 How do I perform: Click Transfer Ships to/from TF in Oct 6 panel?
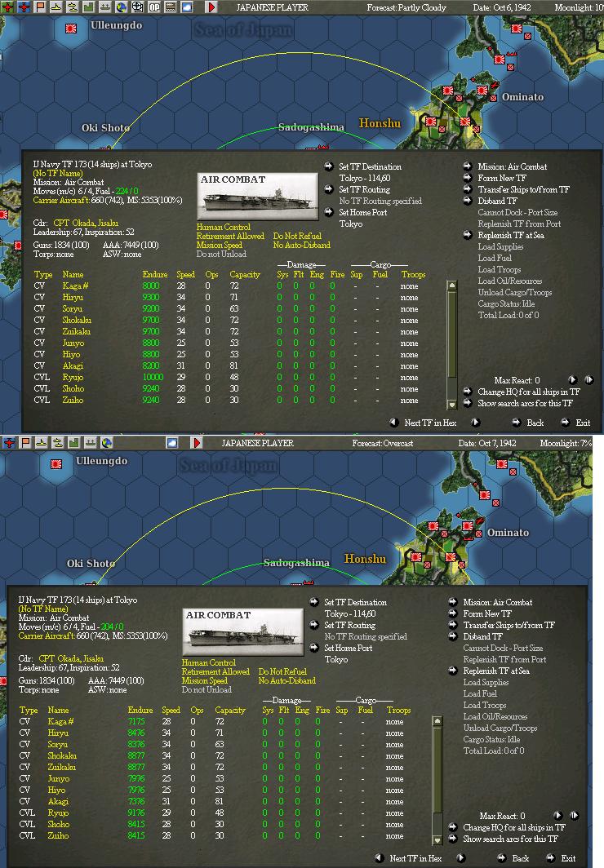pyautogui.click(x=523, y=189)
